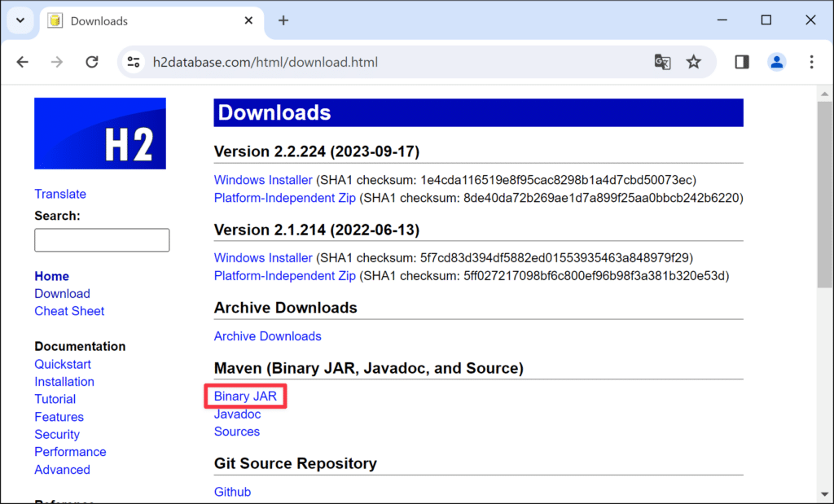
Task: Close the Downloads tab
Action: (x=246, y=21)
